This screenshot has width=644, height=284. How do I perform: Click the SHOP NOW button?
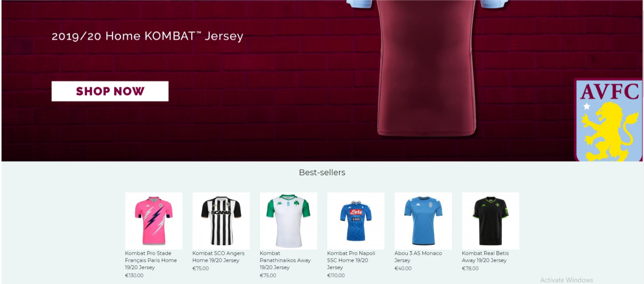coord(110,91)
